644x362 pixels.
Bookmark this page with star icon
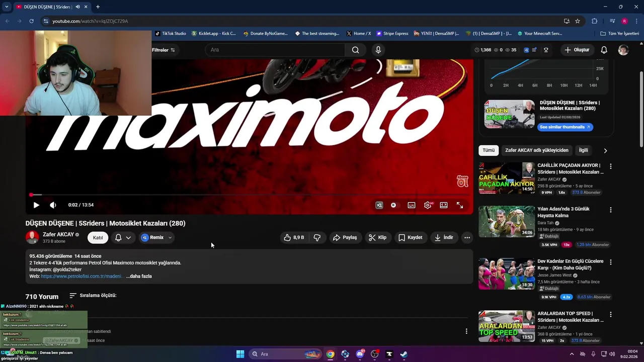[578, 21]
